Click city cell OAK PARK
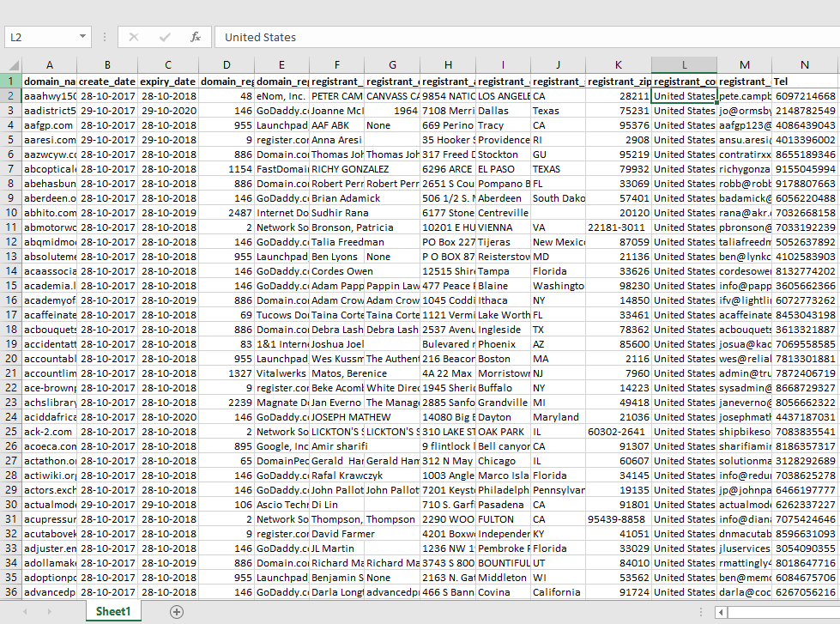This screenshot has height=624, width=840. (x=503, y=432)
